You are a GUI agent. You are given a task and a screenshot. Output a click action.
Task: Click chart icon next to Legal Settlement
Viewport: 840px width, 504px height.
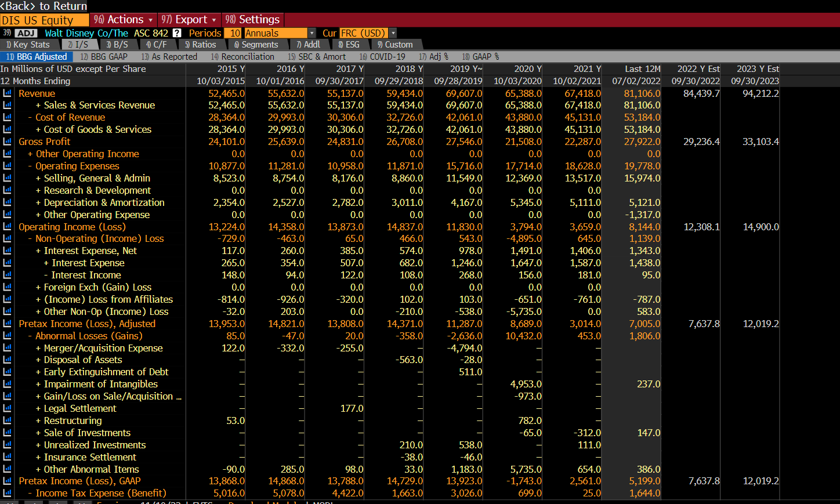click(x=7, y=408)
